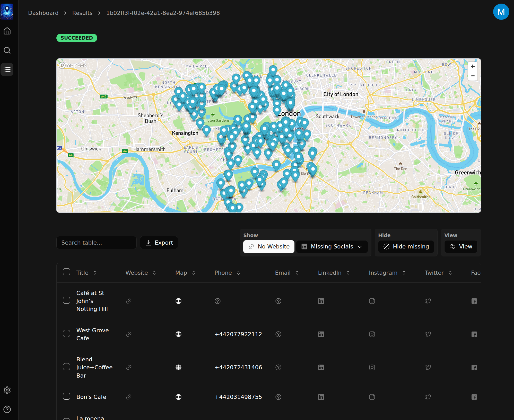The image size is (514, 420).
Task: Sort table by Phone column
Action: (227, 273)
